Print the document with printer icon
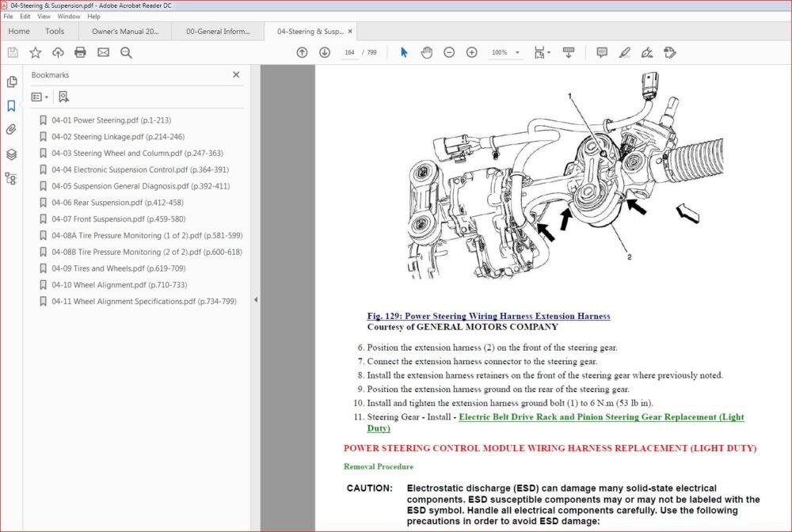 click(x=80, y=52)
